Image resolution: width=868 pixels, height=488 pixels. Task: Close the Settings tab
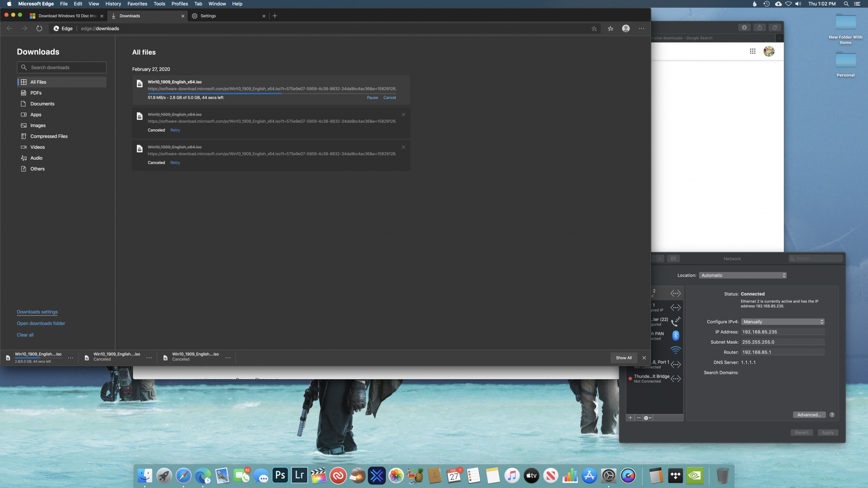264,16
